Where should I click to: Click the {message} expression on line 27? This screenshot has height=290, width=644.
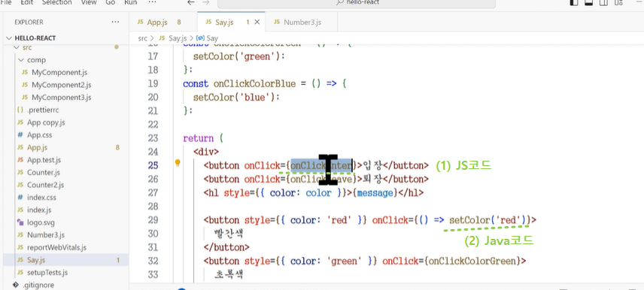coord(375,193)
